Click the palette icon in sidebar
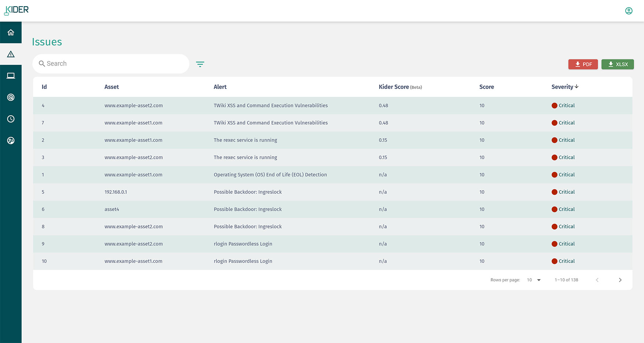Viewport: 644px width, 343px height. point(11,141)
